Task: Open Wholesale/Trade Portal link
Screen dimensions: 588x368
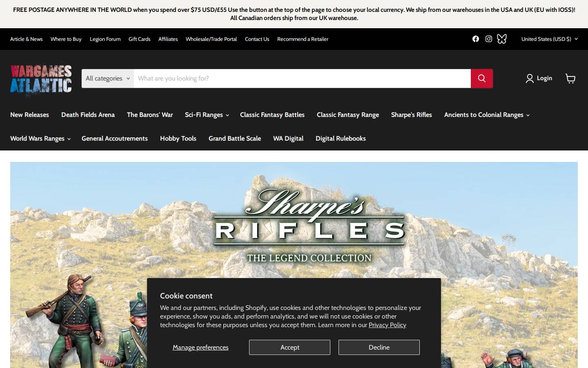Action: click(x=211, y=39)
